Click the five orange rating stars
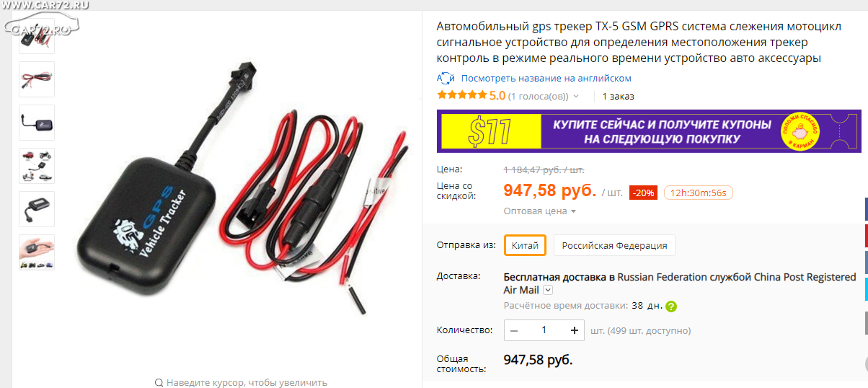868x388 pixels. [x=462, y=95]
